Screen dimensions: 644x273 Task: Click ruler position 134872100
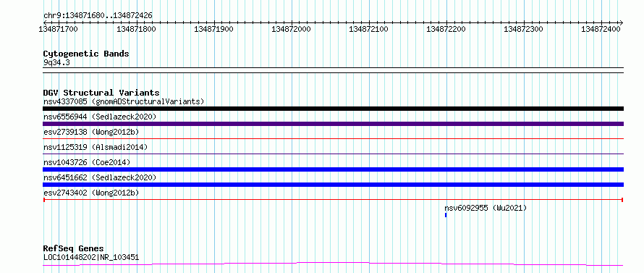pyautogui.click(x=368, y=30)
